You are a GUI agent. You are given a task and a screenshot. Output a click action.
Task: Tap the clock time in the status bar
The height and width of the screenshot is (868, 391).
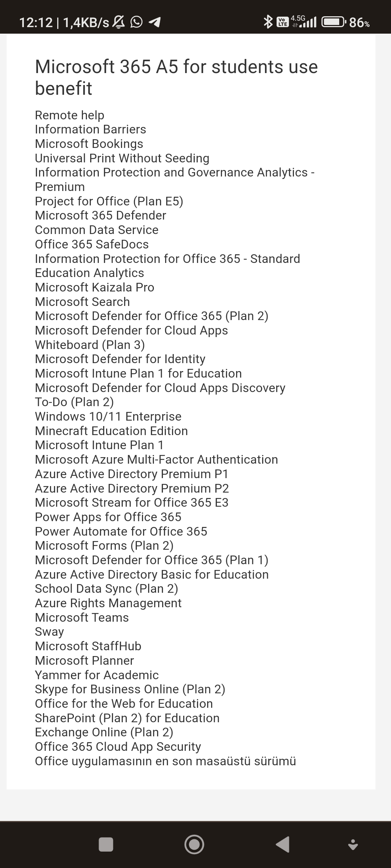[x=36, y=22]
